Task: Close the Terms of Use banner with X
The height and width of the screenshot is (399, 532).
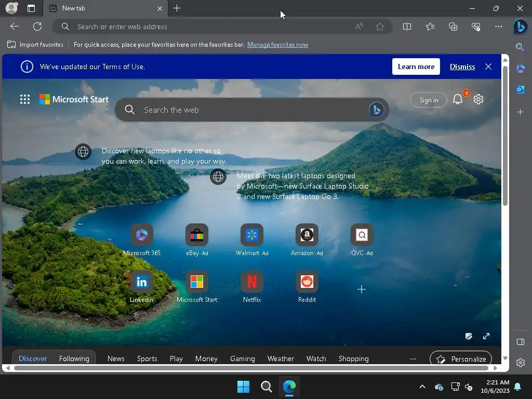Action: tap(488, 66)
